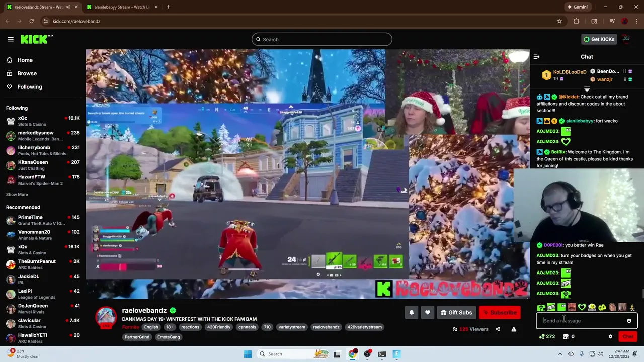644x362 pixels.
Task: Open Gemini in Chrome
Action: coord(577,7)
